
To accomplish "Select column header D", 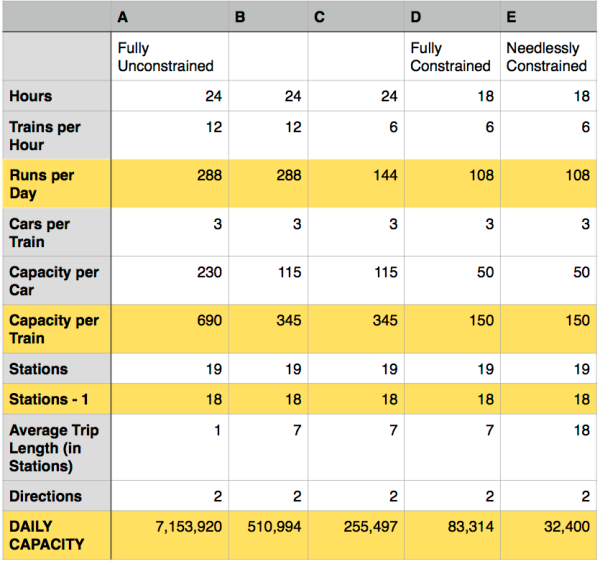I will click(452, 17).
